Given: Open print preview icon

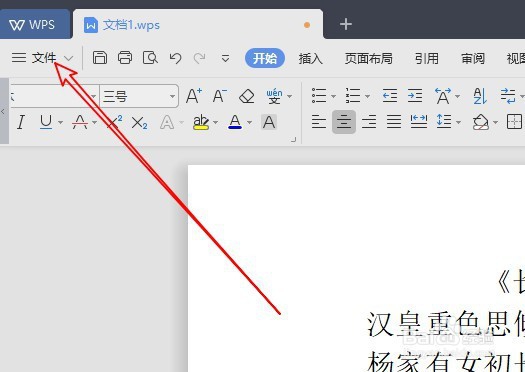Looking at the screenshot, I should [x=150, y=58].
